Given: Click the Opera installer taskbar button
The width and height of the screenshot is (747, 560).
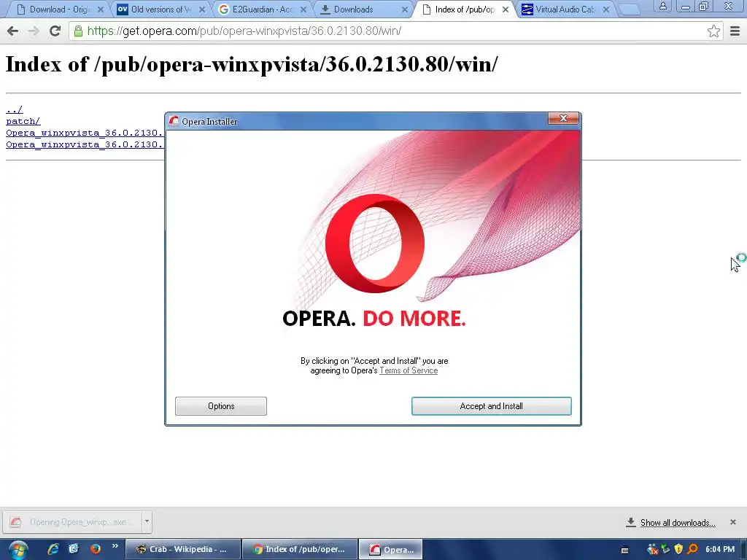Looking at the screenshot, I should coord(390,550).
